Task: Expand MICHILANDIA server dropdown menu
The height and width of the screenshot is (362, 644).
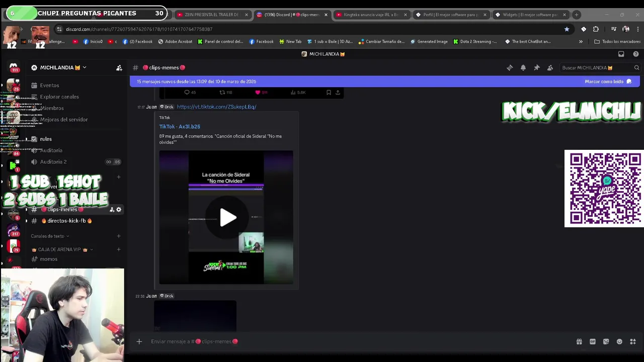Action: [x=85, y=67]
